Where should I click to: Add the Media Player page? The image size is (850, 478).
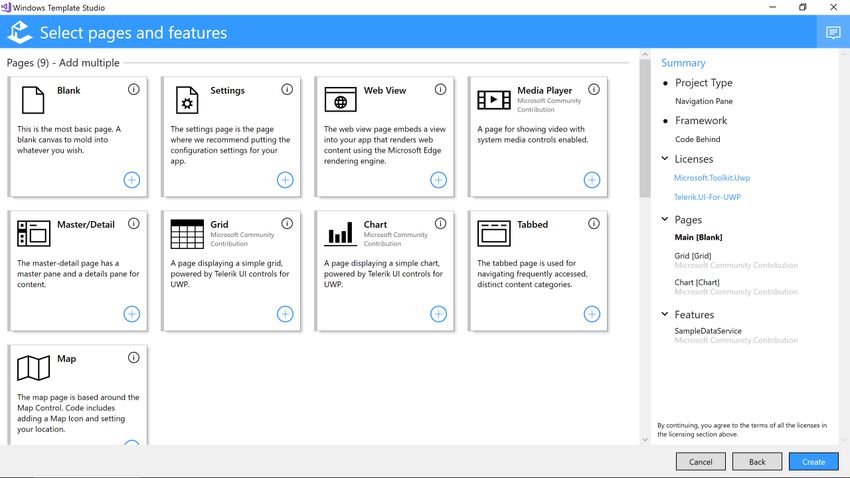tap(592, 180)
